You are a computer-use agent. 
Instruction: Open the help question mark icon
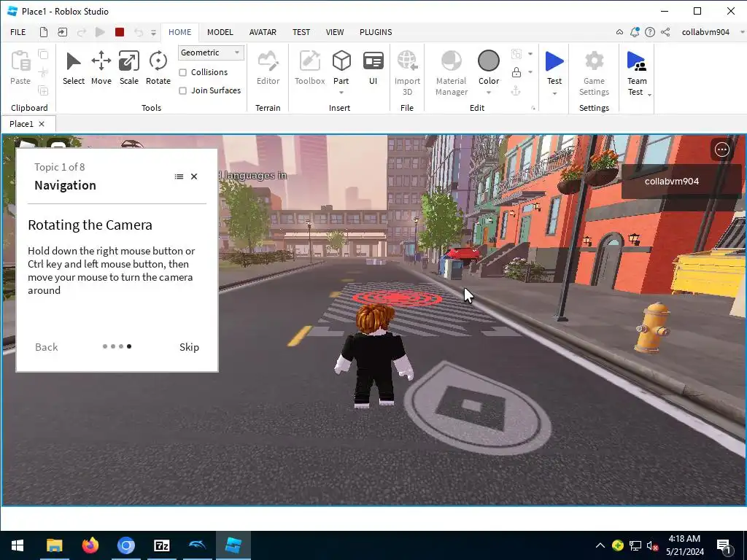pos(650,32)
